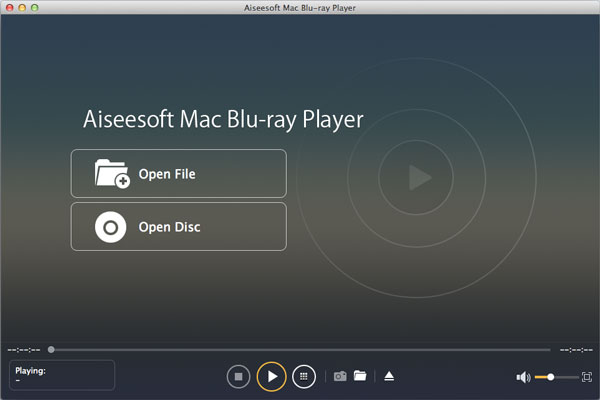Click the large faded play circle

[x=419, y=178]
